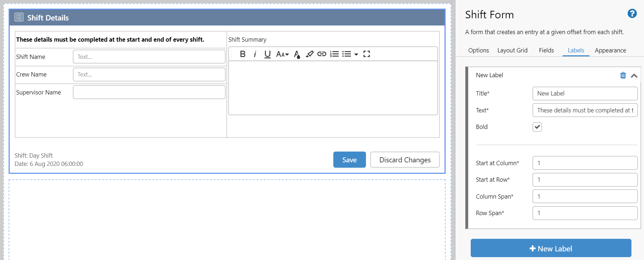Viewport: 644px width, 260px height.
Task: Click the Shift Details form icon in header
Action: [x=19, y=17]
